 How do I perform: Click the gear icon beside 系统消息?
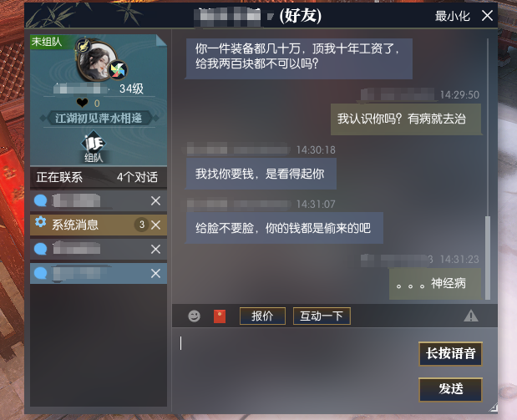[41, 222]
